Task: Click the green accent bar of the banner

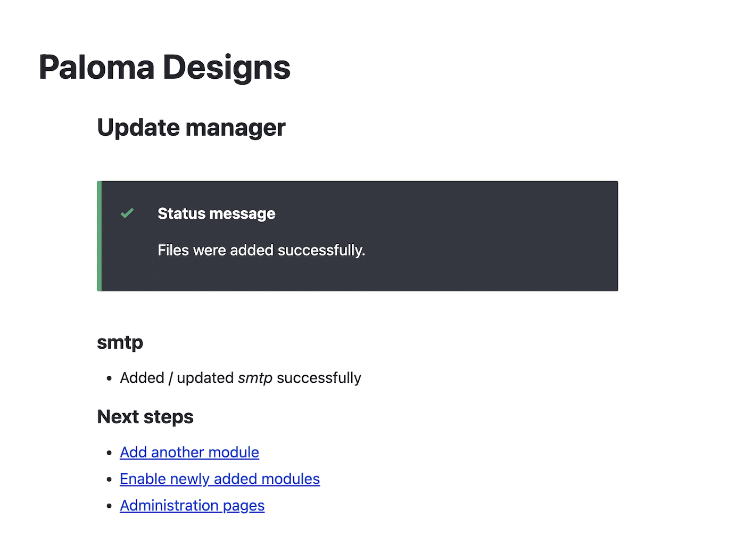Action: pyautogui.click(x=99, y=235)
